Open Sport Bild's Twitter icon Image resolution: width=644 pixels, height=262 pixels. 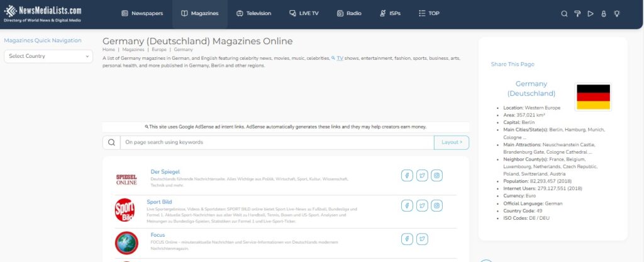pyautogui.click(x=422, y=206)
